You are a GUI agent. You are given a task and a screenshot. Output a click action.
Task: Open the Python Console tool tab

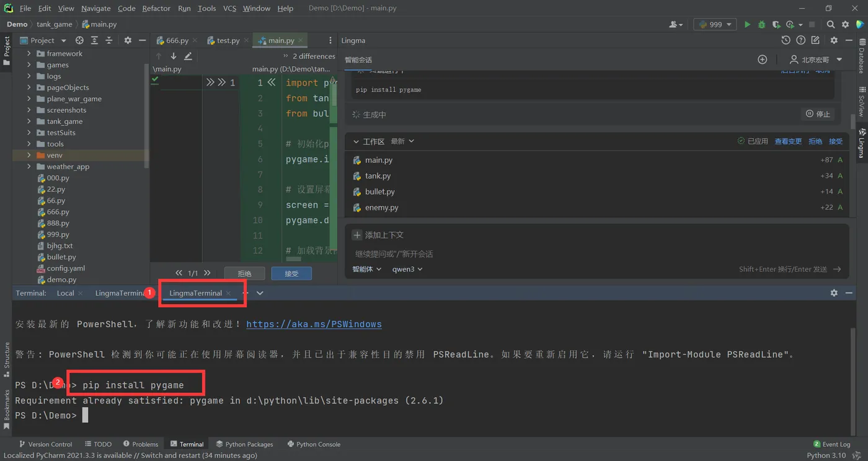(x=314, y=444)
